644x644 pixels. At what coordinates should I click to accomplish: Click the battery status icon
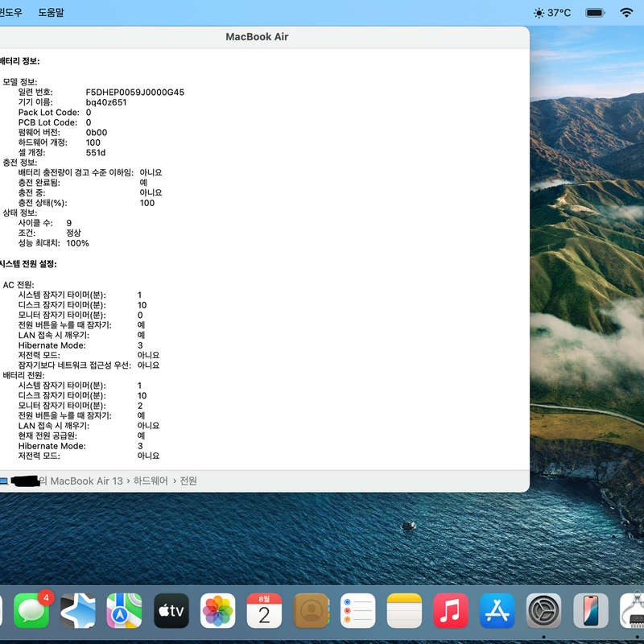point(595,13)
